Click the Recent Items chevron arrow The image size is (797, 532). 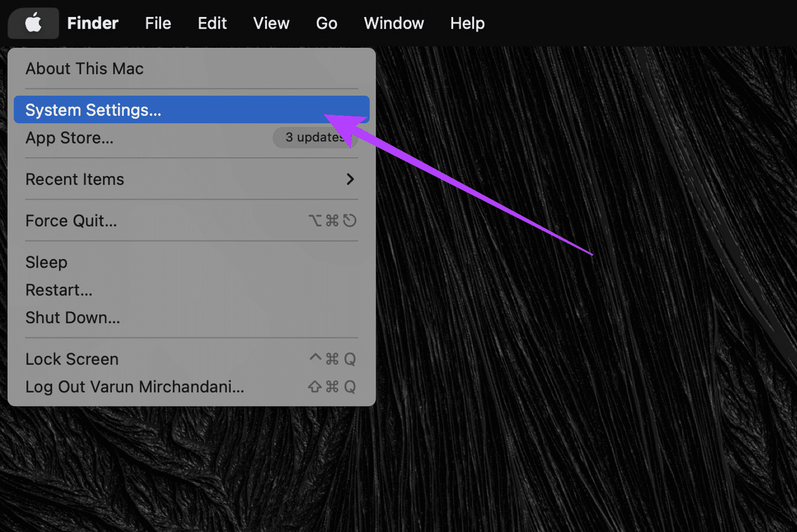pyautogui.click(x=350, y=180)
